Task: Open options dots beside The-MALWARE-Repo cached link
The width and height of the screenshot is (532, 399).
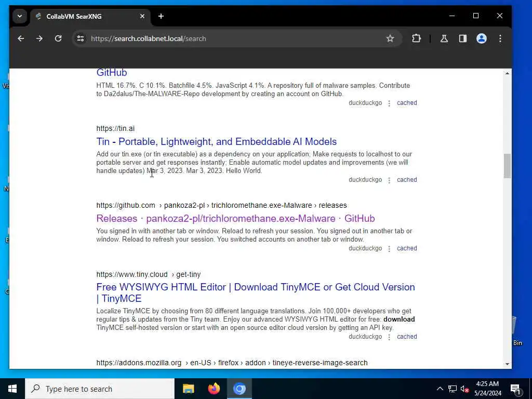Action: pyautogui.click(x=389, y=103)
